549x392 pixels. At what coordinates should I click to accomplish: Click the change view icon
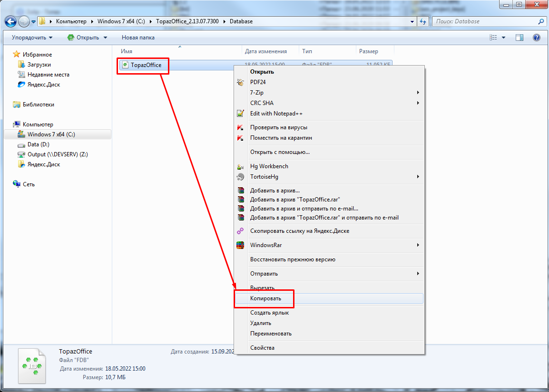click(493, 38)
